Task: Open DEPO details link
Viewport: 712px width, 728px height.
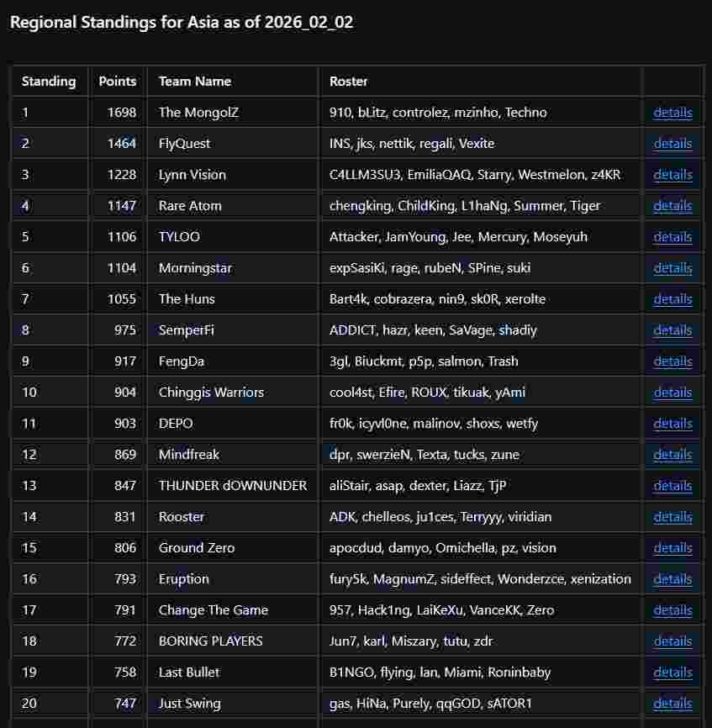Action: (672, 424)
